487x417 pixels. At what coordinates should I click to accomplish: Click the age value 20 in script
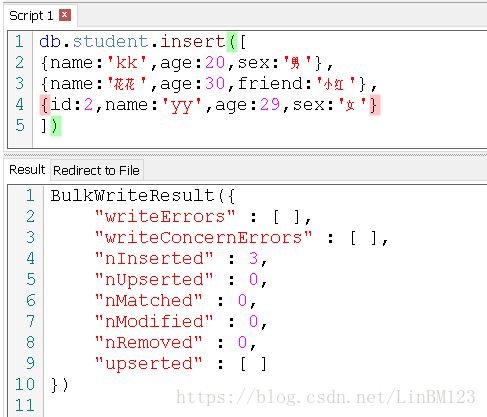click(215, 63)
